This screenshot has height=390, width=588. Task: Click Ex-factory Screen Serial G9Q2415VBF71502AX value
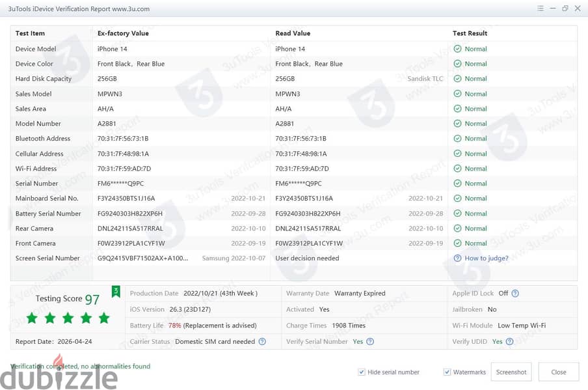click(x=143, y=258)
